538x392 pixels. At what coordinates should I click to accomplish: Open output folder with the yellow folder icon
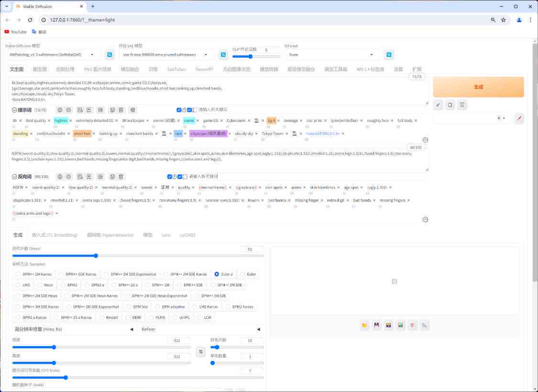(x=364, y=325)
